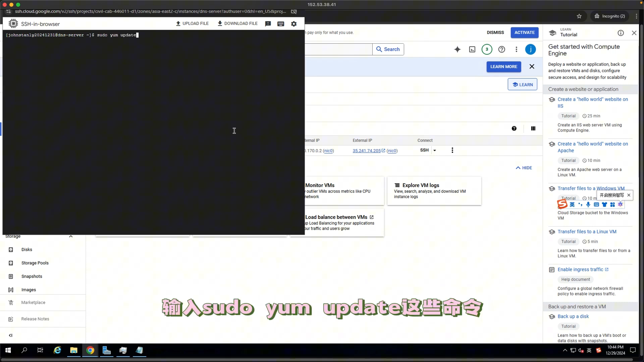Collapse the Storage section in sidebar
This screenshot has height=362, width=644.
pos(71,236)
